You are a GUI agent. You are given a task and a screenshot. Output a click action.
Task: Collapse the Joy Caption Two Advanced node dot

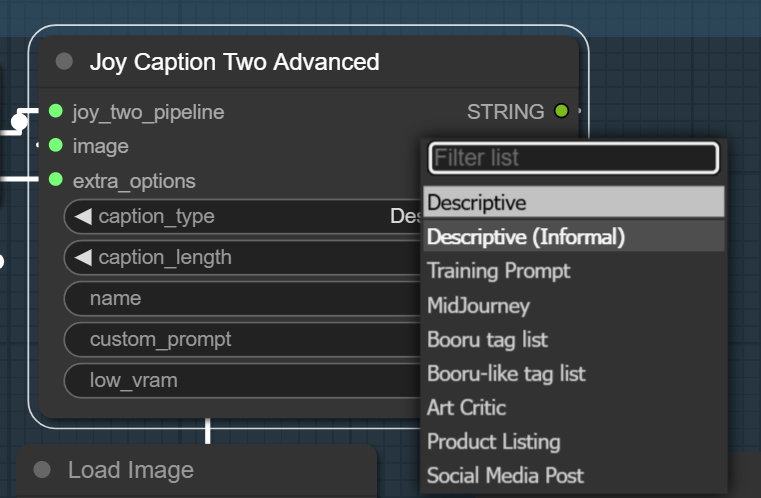coord(64,62)
